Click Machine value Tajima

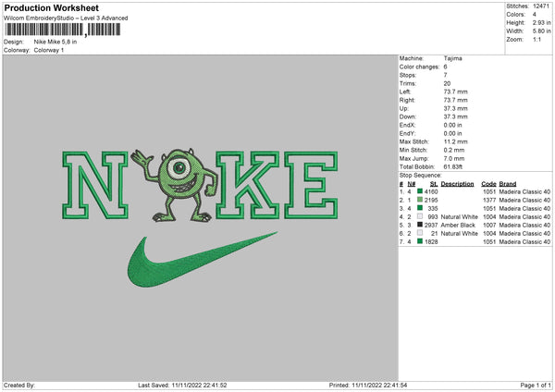click(452, 58)
